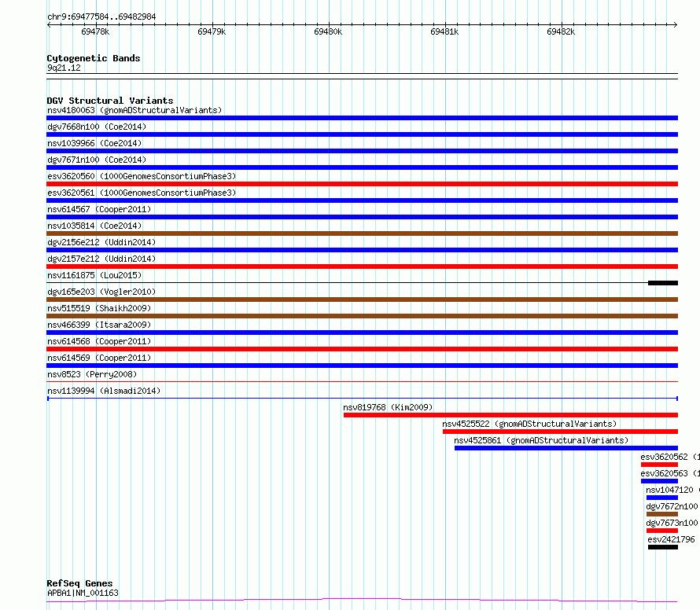Click the ruler's left arrow end
This screenshot has width=700, height=610.
(49, 24)
